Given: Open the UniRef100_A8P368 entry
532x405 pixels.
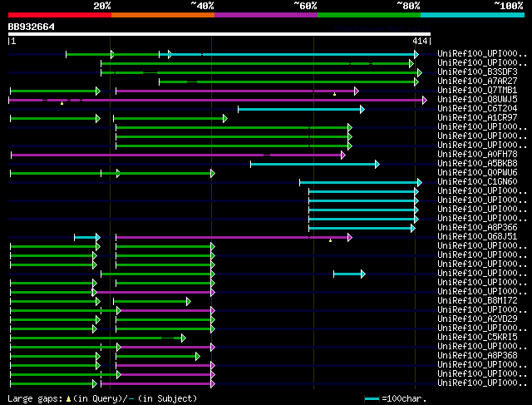Looking at the screenshot, I should [x=477, y=356].
